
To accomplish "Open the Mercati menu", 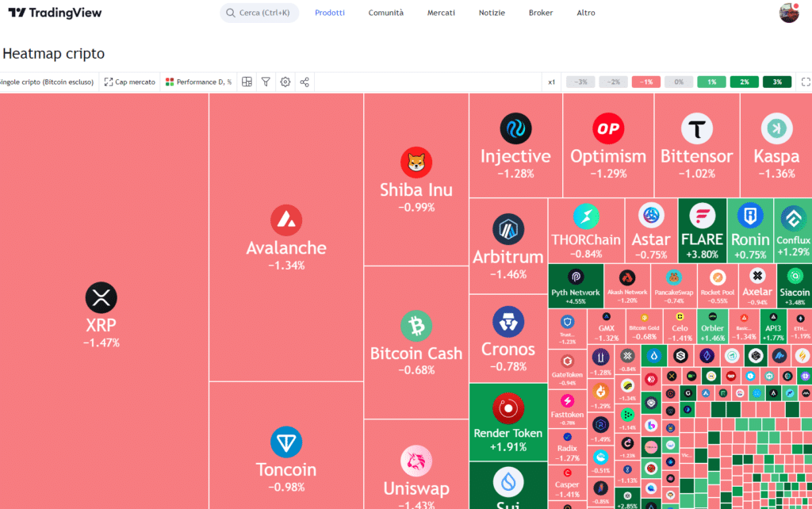I will click(x=441, y=13).
